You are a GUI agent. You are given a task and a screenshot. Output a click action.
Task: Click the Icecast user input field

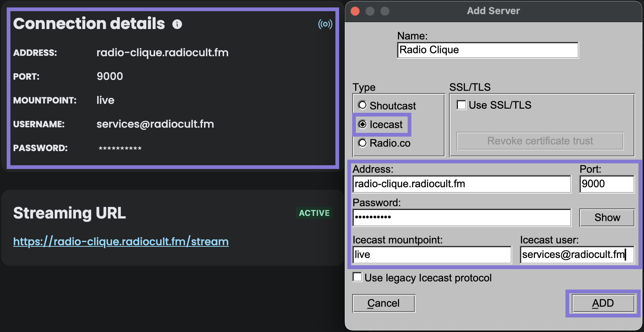[577, 255]
